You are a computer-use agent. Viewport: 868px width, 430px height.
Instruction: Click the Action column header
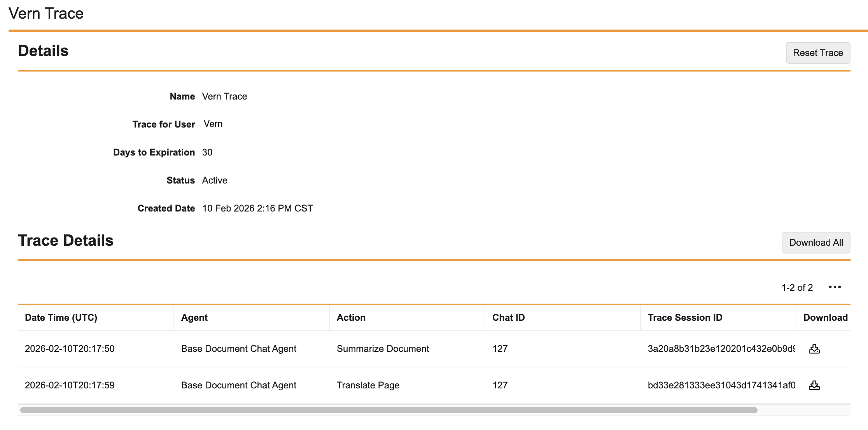[351, 318]
